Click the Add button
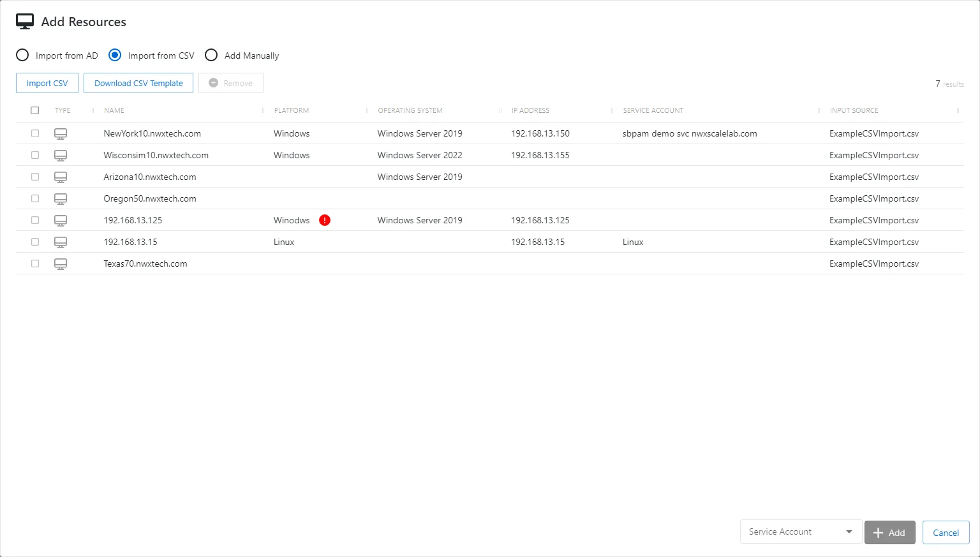This screenshot has width=980, height=557. (x=890, y=533)
